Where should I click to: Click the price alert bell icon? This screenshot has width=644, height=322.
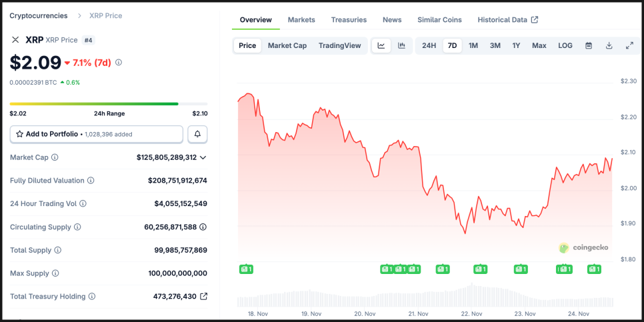tap(197, 134)
